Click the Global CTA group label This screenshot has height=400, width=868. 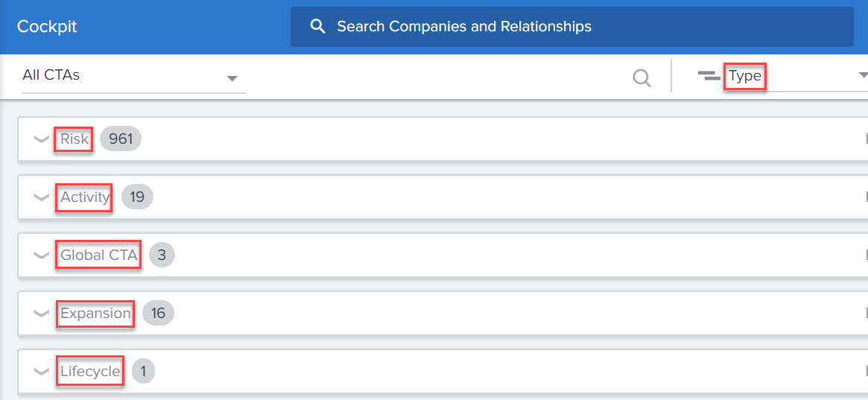point(98,255)
